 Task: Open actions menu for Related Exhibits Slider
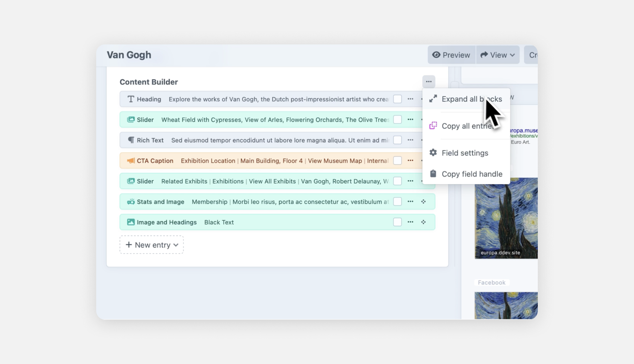[410, 181]
